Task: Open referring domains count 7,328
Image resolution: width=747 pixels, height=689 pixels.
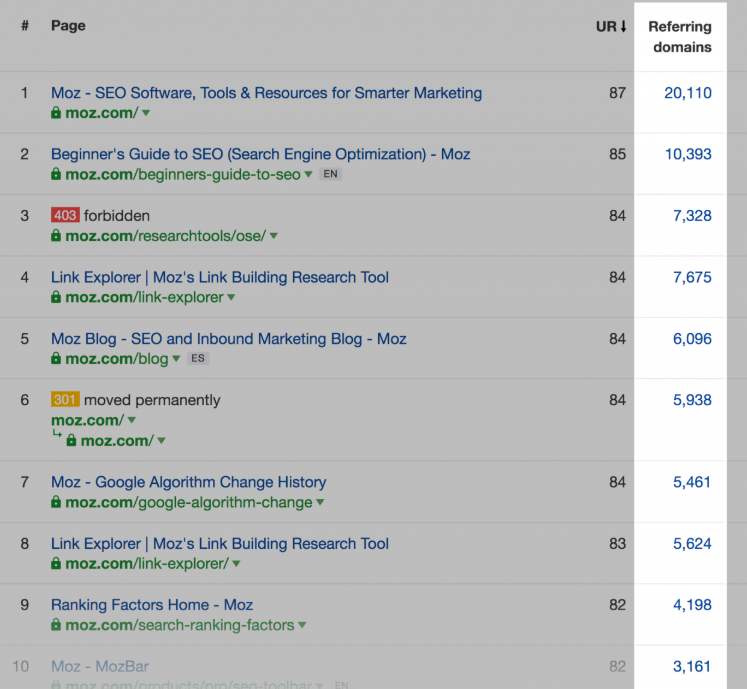Action: point(692,216)
